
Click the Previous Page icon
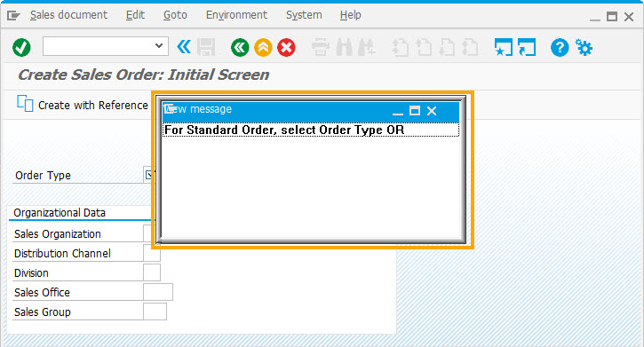pyautogui.click(x=424, y=47)
